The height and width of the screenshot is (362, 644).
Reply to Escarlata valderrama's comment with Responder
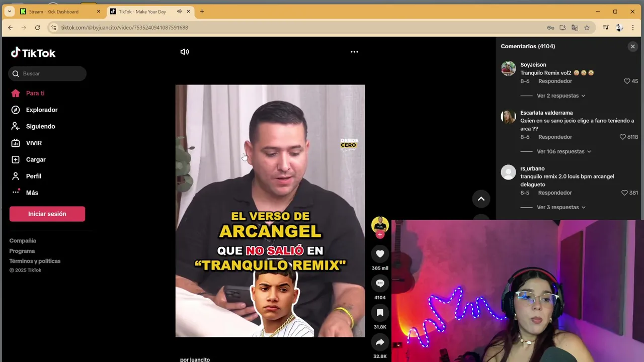coord(555,137)
